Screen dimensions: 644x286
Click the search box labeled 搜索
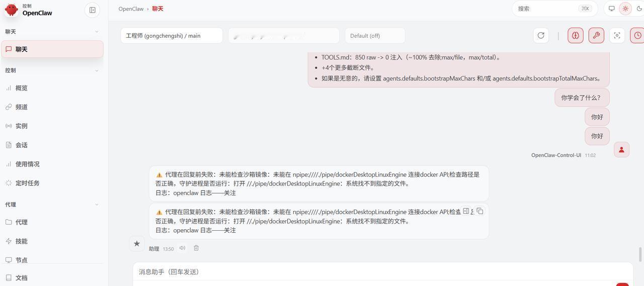click(x=554, y=9)
